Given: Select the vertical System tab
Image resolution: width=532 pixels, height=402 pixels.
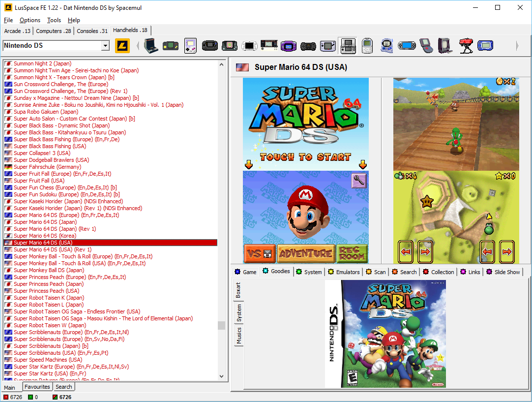Looking at the screenshot, I should pyautogui.click(x=238, y=313).
